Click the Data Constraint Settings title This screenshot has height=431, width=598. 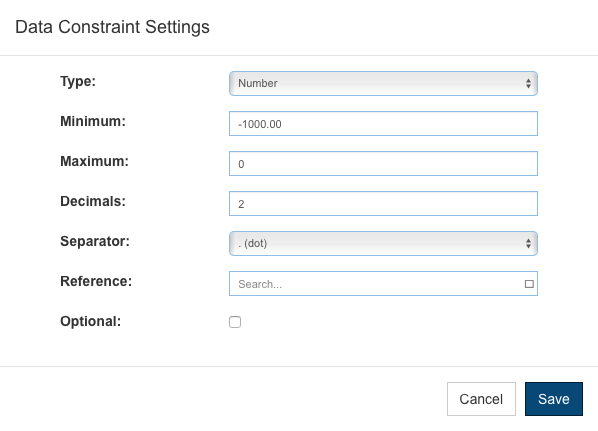[x=113, y=27]
